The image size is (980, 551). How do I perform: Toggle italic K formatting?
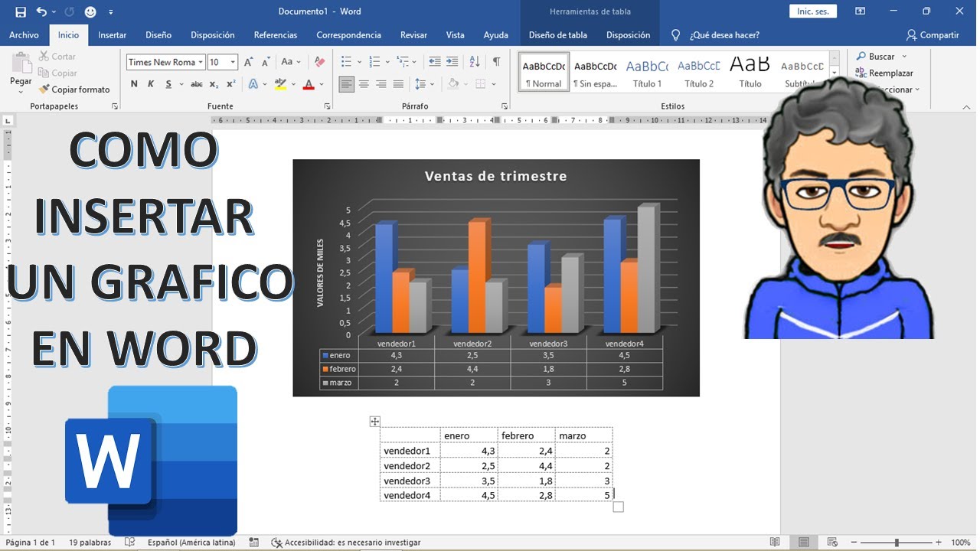(151, 84)
